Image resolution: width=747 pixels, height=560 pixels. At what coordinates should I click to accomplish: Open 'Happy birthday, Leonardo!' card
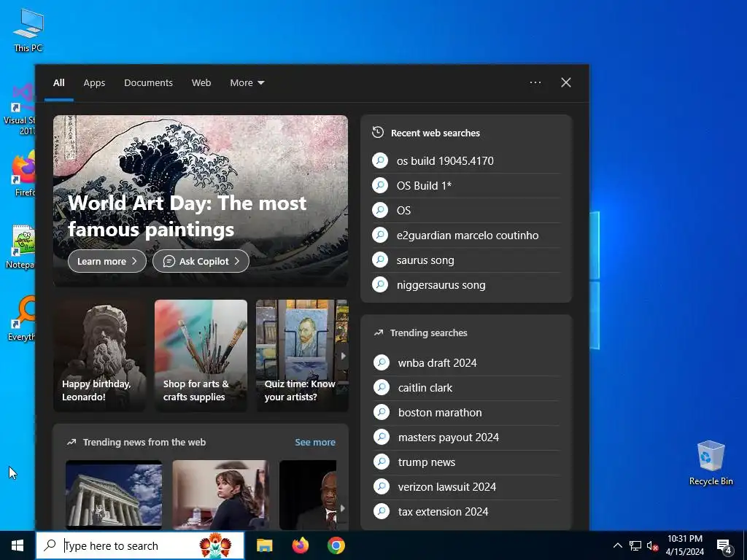[x=99, y=355]
